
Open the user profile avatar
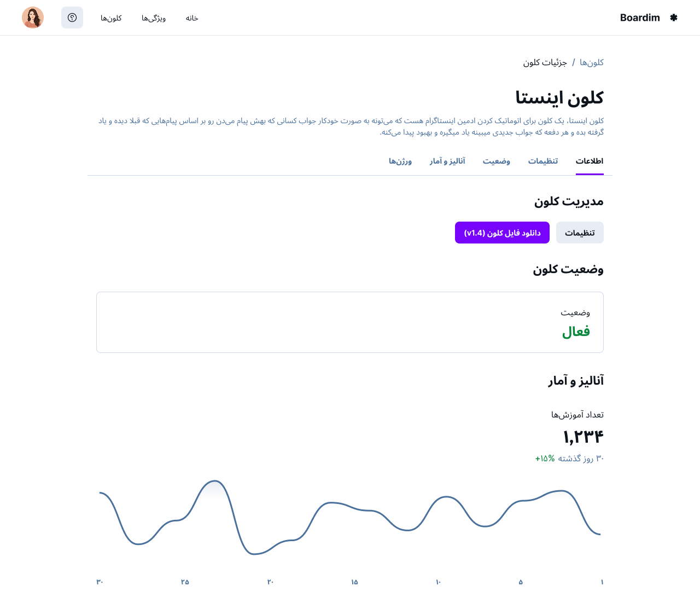point(33,18)
